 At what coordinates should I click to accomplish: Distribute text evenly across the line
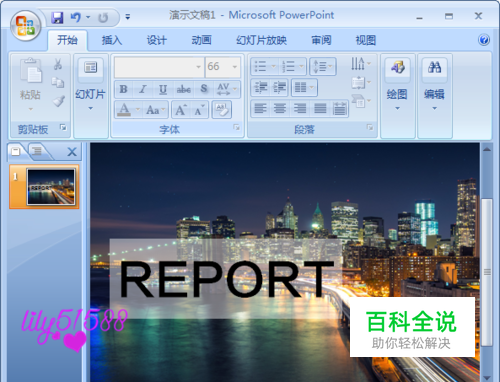tap(339, 108)
